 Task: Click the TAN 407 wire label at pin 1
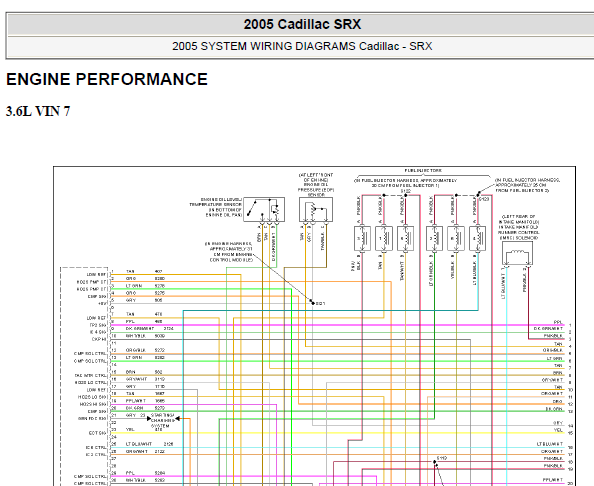(x=144, y=272)
